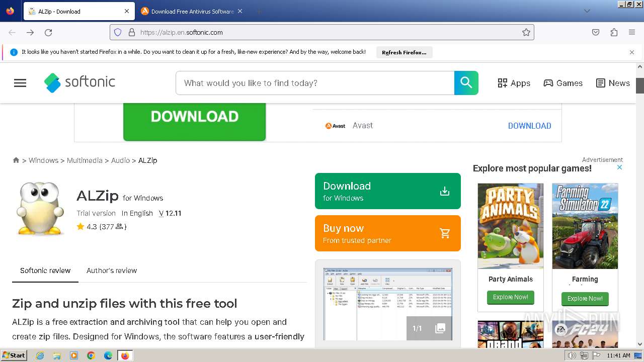Open tracking protection shield icon
The width and height of the screenshot is (644, 362).
118,32
